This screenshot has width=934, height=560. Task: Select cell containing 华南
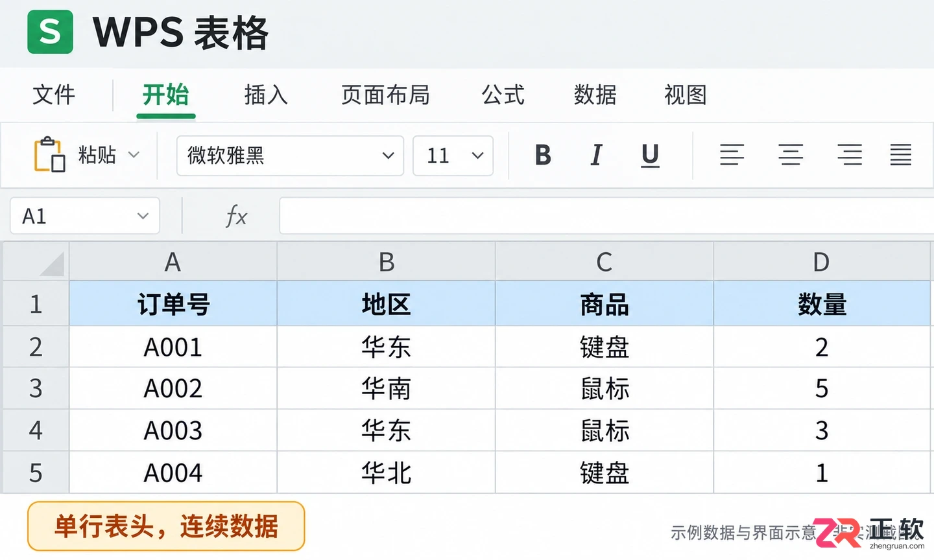386,388
